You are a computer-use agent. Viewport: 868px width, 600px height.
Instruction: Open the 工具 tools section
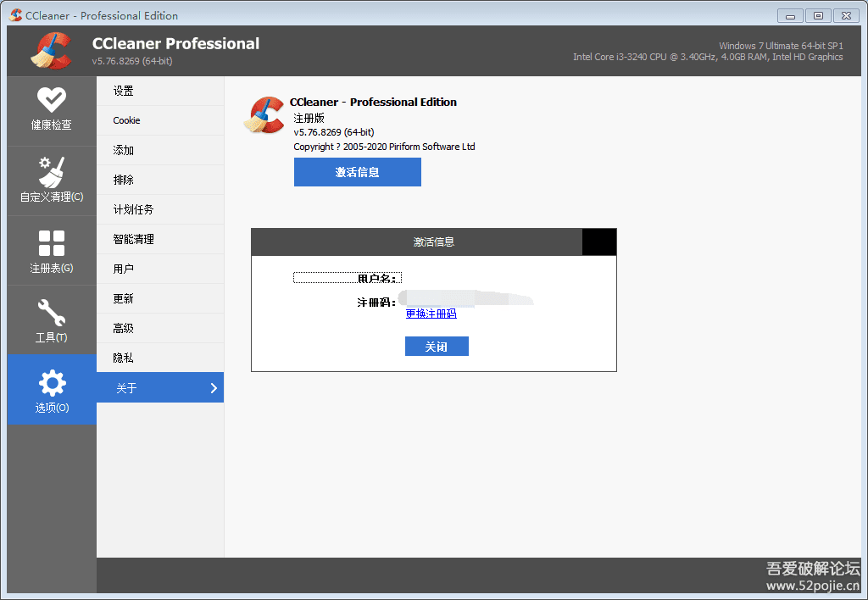pyautogui.click(x=52, y=320)
